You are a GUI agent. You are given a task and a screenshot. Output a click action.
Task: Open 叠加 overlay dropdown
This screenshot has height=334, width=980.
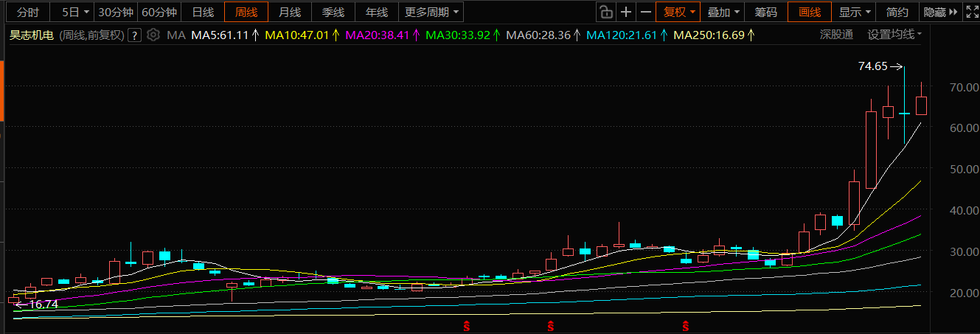[723, 12]
